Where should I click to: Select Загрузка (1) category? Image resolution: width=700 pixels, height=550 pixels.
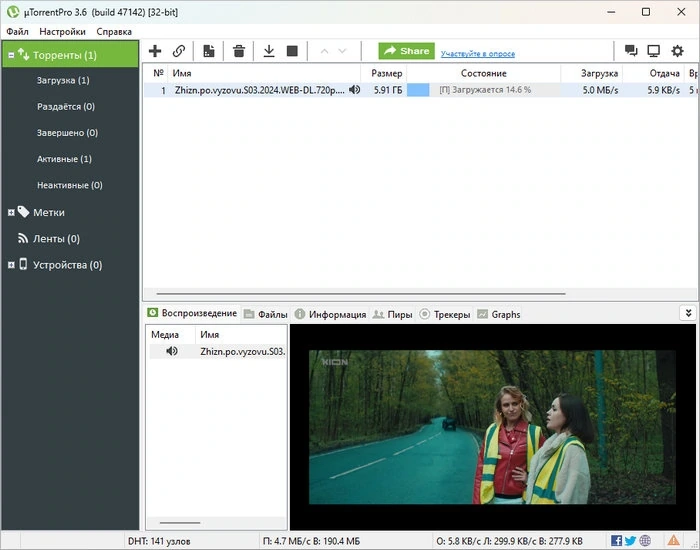pos(63,80)
